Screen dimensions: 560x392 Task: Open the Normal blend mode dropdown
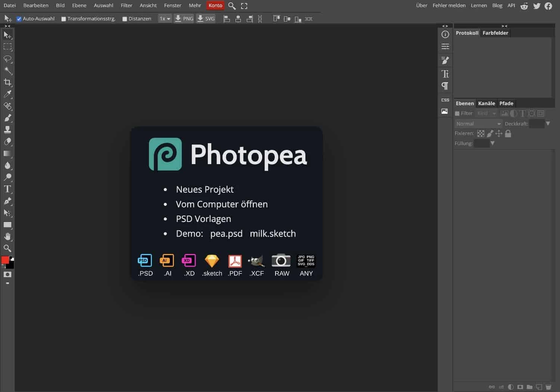[x=478, y=123]
